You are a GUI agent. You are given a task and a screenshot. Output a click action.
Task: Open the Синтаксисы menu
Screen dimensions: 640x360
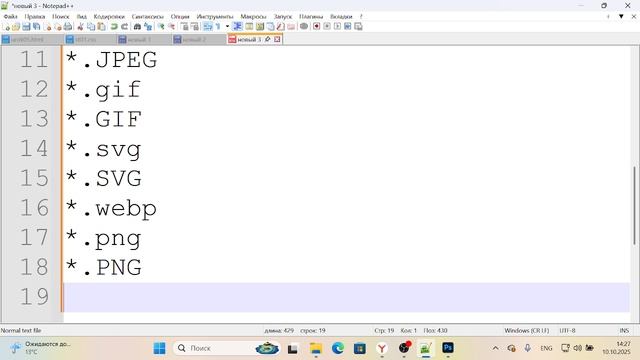point(147,16)
